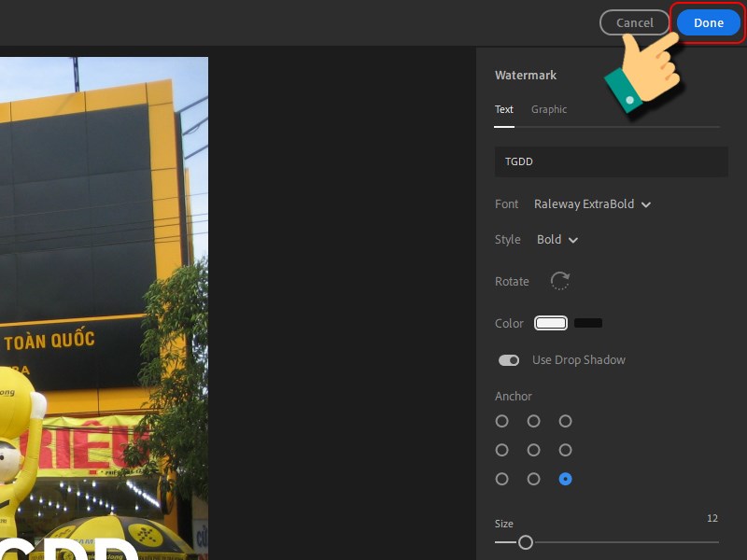
Task: Select the black color swatch
Action: [x=588, y=323]
